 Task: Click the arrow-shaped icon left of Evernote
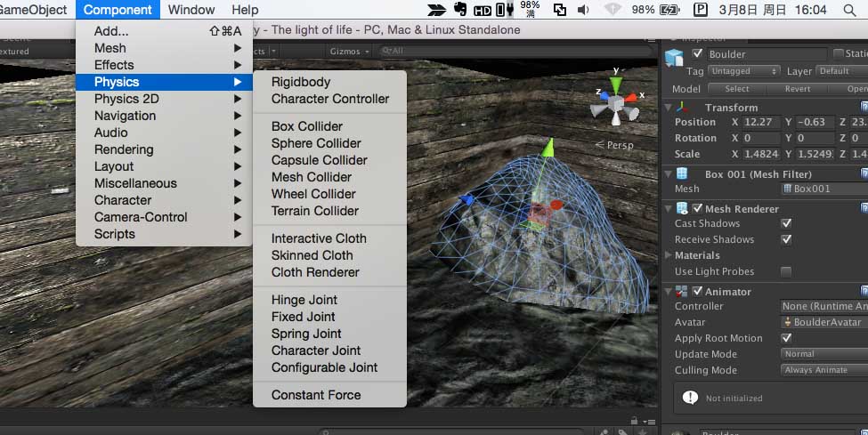(x=437, y=10)
